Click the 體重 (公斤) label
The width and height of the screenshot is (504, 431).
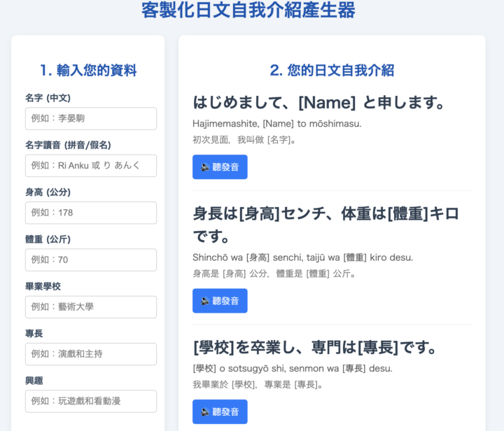[x=48, y=239]
